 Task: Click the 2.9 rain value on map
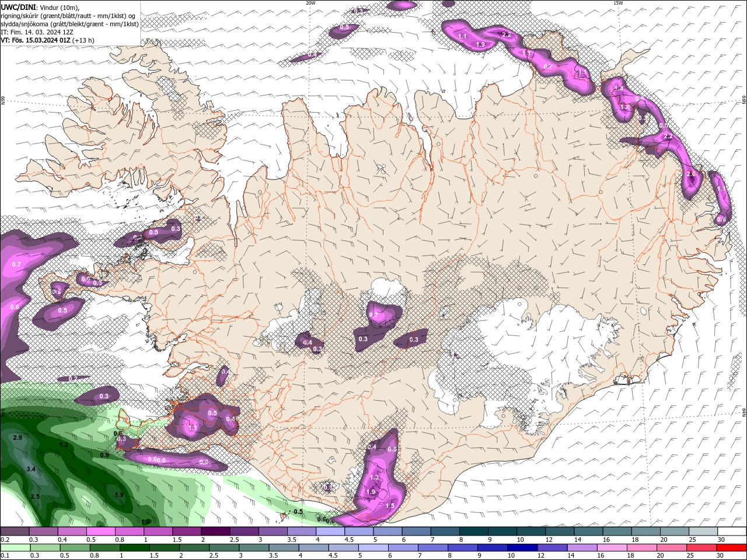coord(18,437)
